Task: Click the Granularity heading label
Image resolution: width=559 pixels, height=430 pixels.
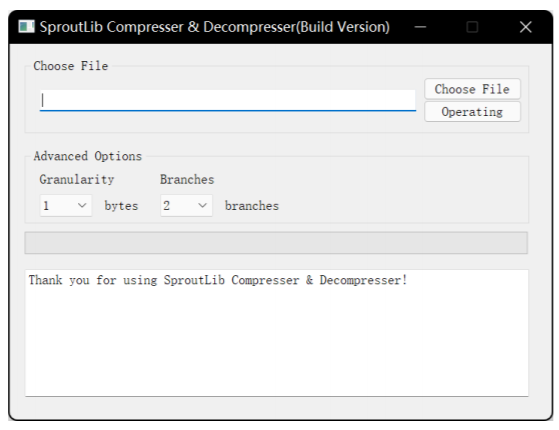Action: click(77, 179)
